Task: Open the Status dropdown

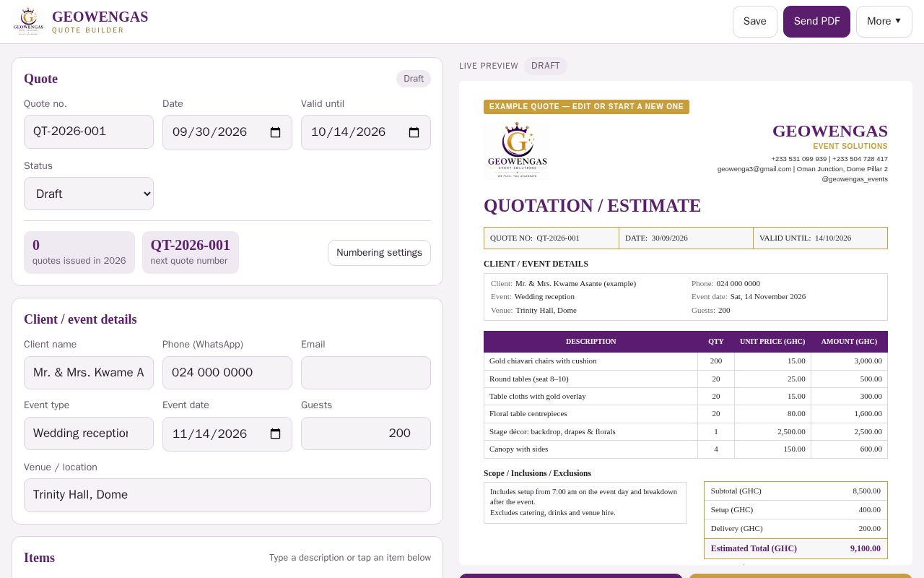Action: (x=89, y=194)
